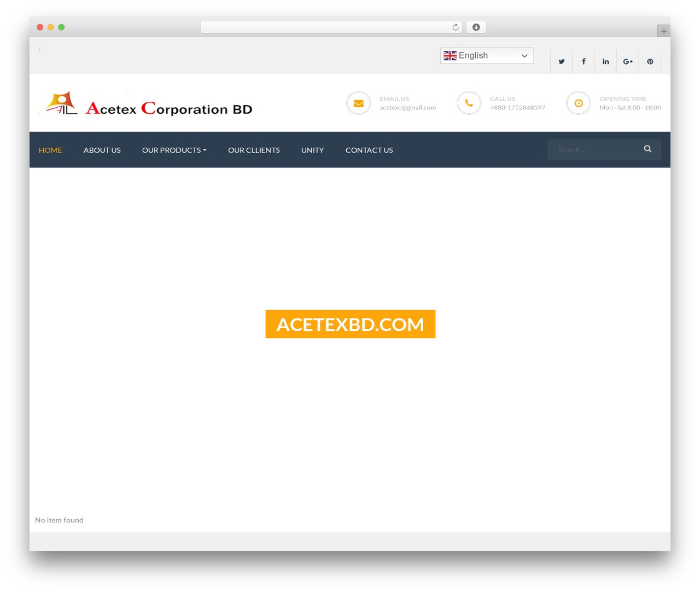
Task: Open the Contact Us page
Action: pyautogui.click(x=369, y=150)
